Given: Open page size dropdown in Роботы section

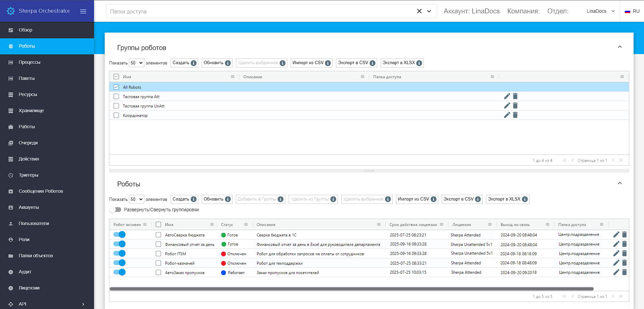Looking at the screenshot, I should [x=136, y=199].
